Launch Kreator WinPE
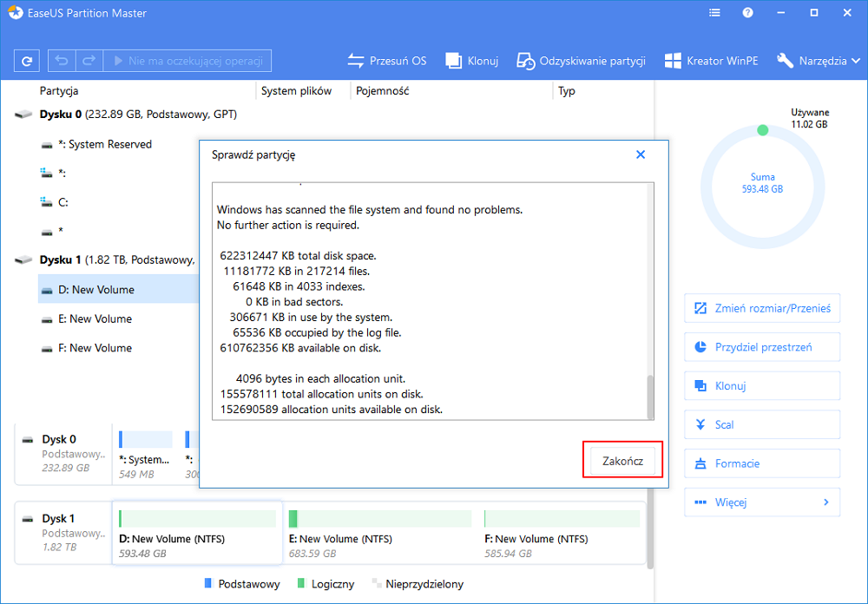The image size is (868, 604). (711, 61)
